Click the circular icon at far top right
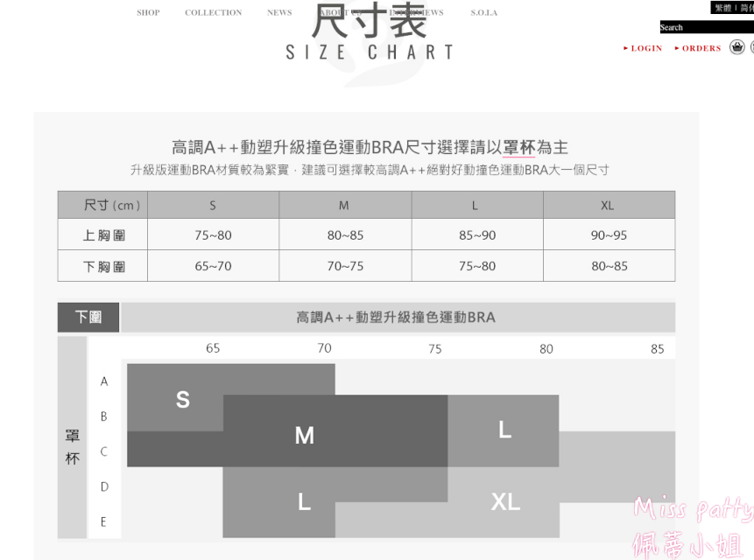Screen dimensions: 754x560 pos(751,47)
